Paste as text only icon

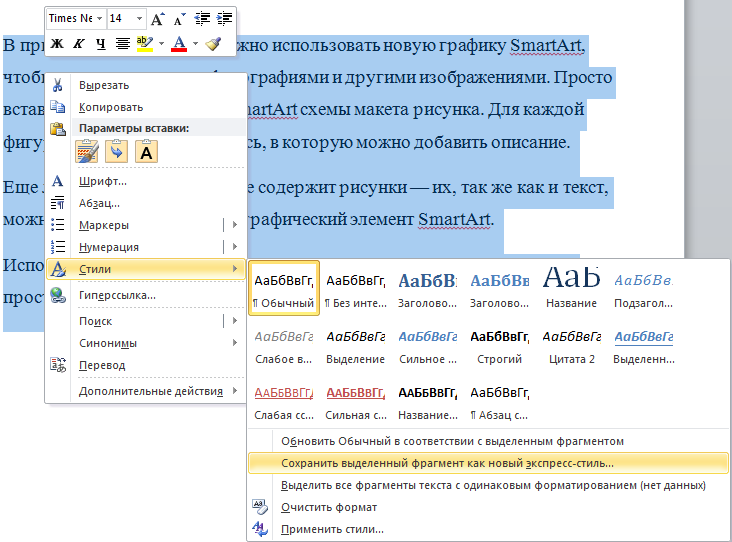coord(146,151)
